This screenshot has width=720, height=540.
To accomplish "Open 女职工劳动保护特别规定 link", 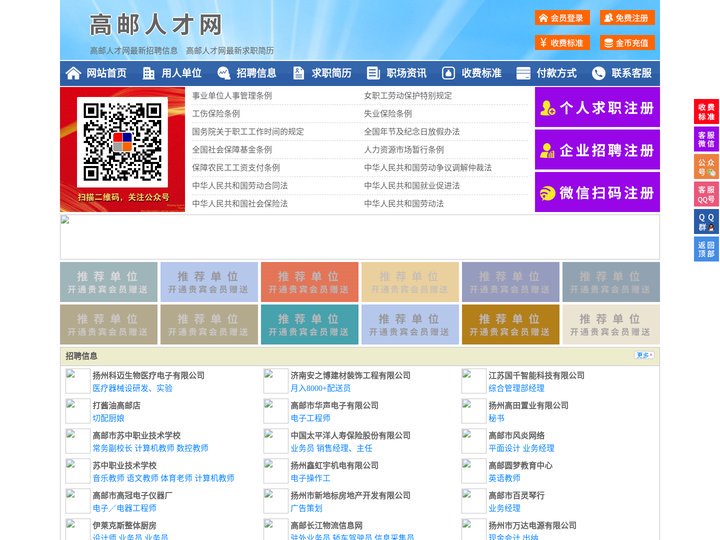I will click(x=408, y=96).
